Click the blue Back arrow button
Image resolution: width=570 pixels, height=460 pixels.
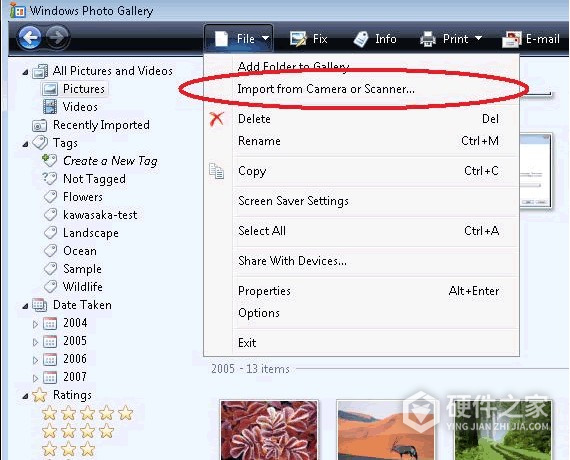30,37
